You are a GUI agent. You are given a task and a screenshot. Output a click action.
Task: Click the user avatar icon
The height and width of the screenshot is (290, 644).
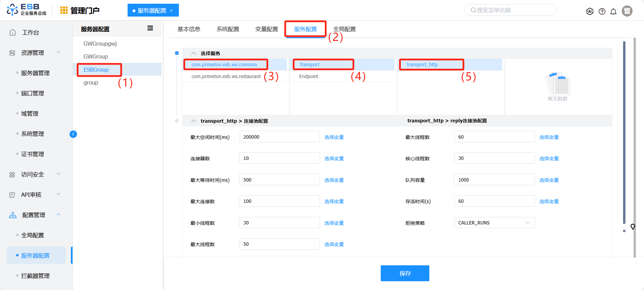click(x=627, y=11)
